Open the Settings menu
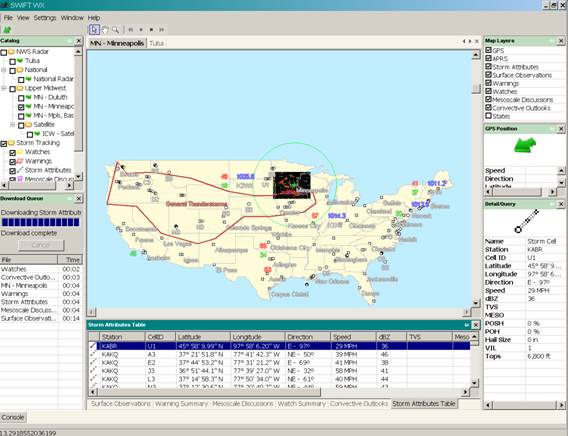Viewport: 568px width, 436px height. 45,18
